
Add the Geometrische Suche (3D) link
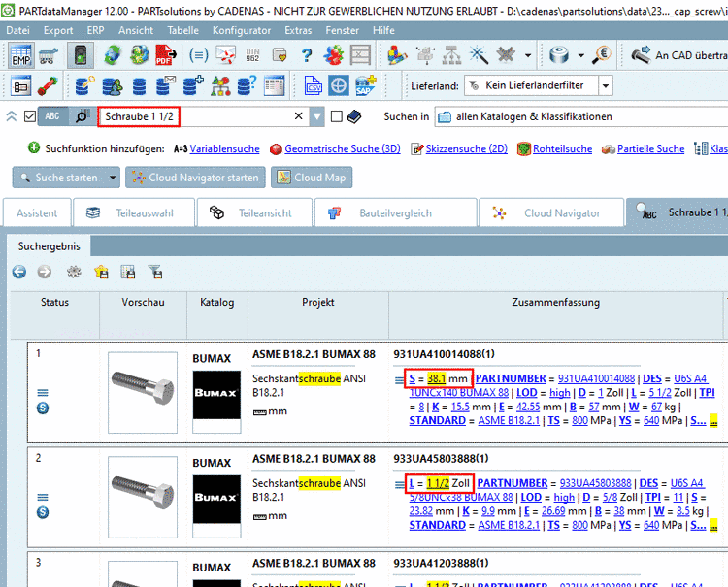click(x=343, y=149)
